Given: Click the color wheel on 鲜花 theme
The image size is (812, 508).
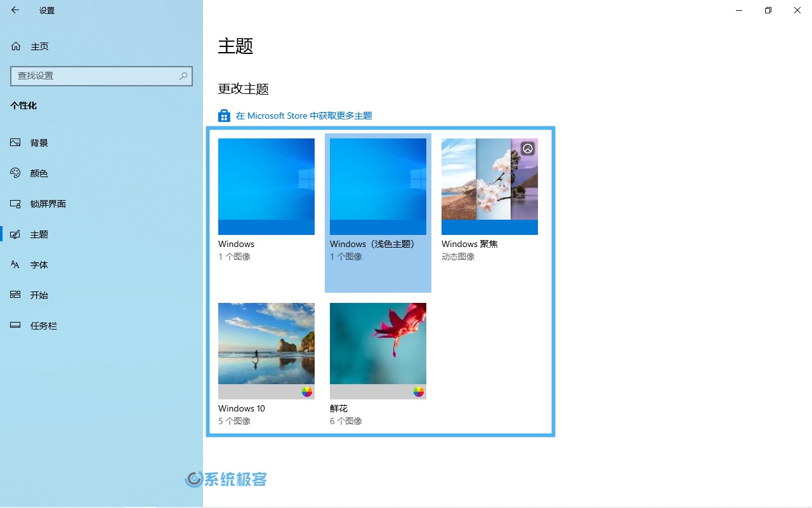Looking at the screenshot, I should (x=419, y=392).
